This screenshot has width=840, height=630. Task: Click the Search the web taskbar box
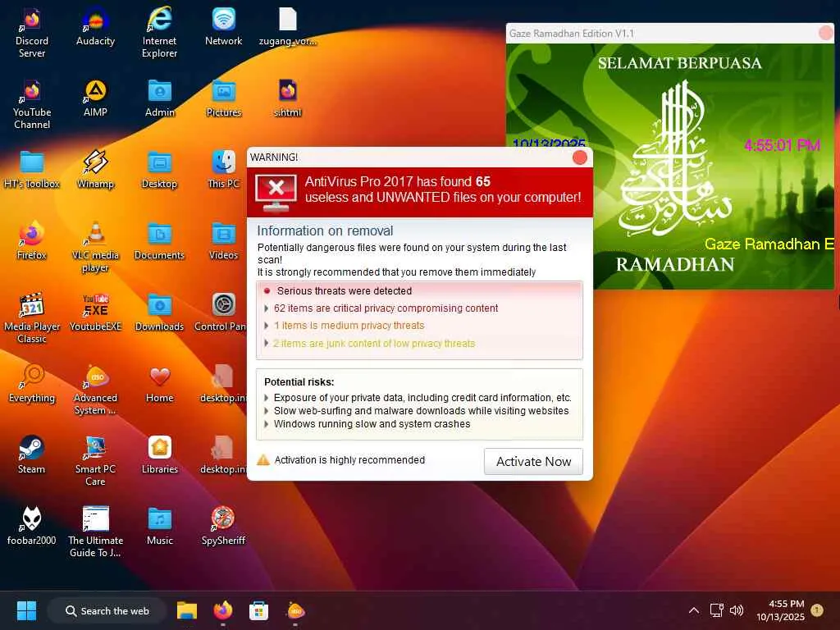tap(107, 610)
